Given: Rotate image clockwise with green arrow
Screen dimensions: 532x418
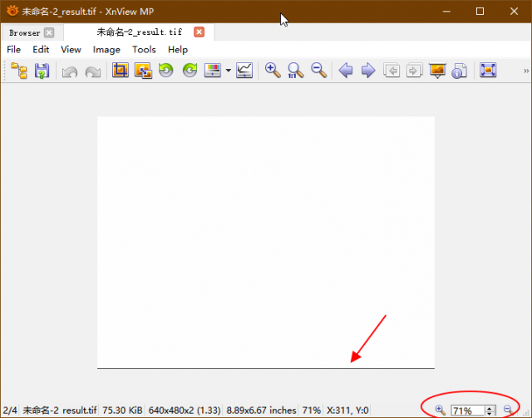Looking at the screenshot, I should click(190, 71).
